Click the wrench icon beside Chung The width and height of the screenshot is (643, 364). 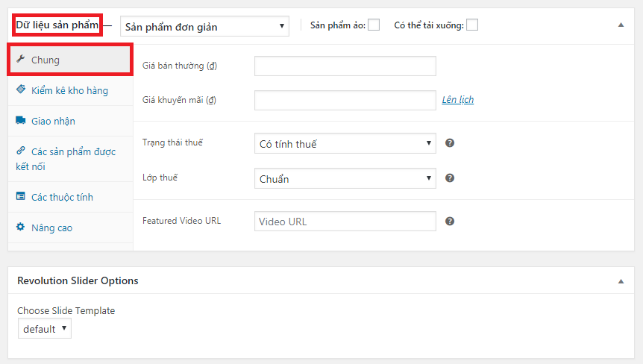coord(21,60)
